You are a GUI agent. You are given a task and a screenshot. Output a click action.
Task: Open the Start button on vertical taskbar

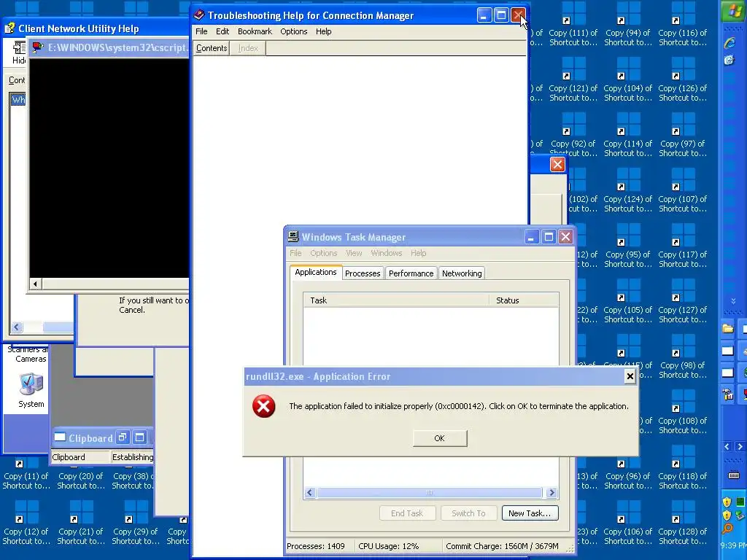point(734,10)
